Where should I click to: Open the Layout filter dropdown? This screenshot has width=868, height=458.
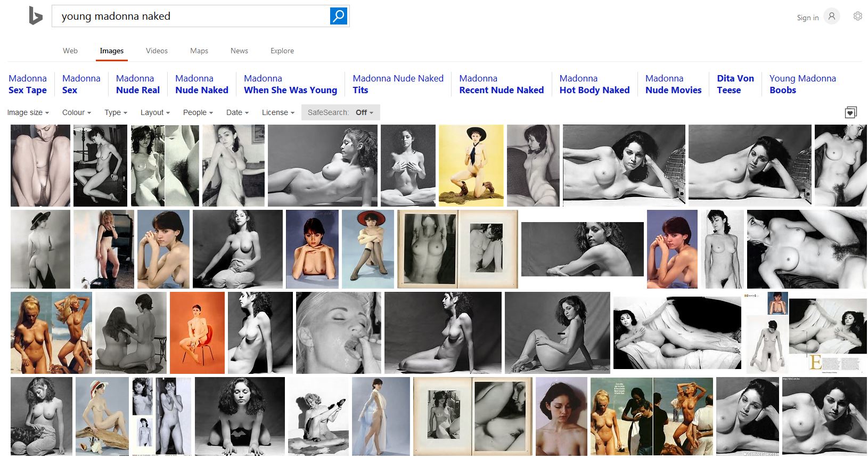click(155, 112)
